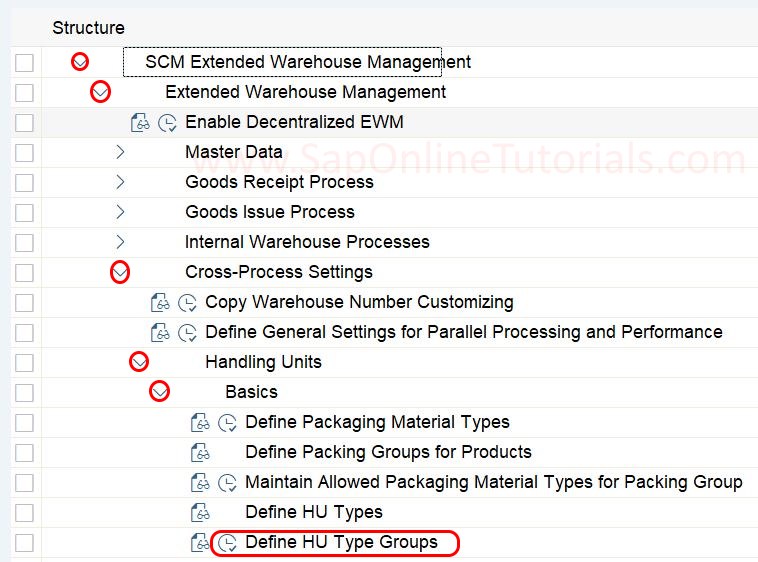Click the Structure column header
This screenshot has width=758, height=562.
[x=88, y=28]
